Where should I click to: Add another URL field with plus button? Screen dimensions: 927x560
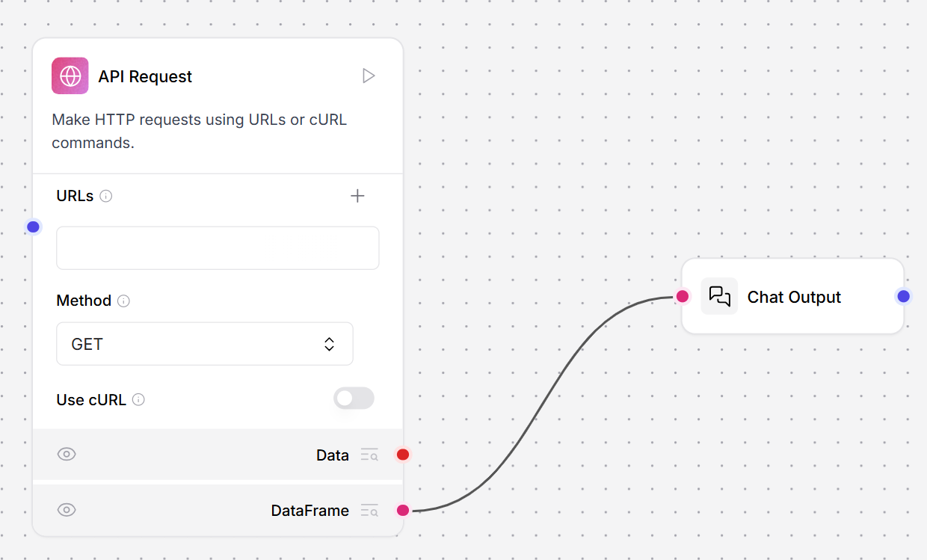click(357, 195)
